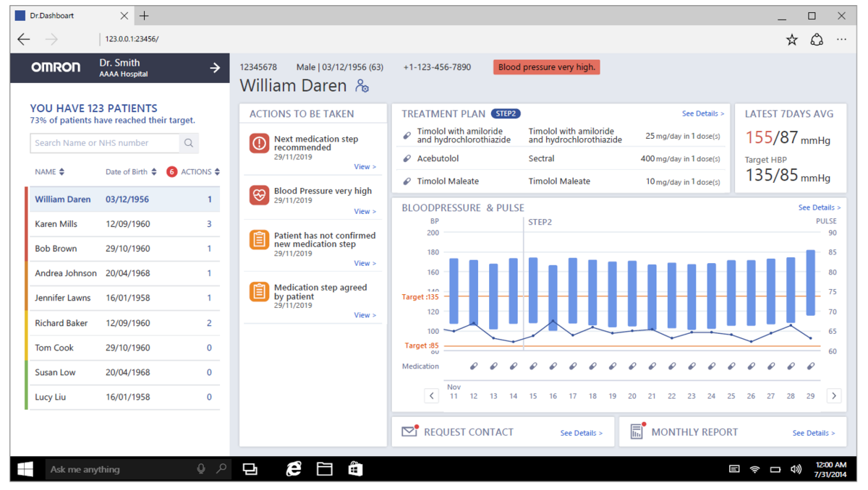Click the red alert icon for next medication step
This screenshot has width=868, height=490.
[x=259, y=143]
